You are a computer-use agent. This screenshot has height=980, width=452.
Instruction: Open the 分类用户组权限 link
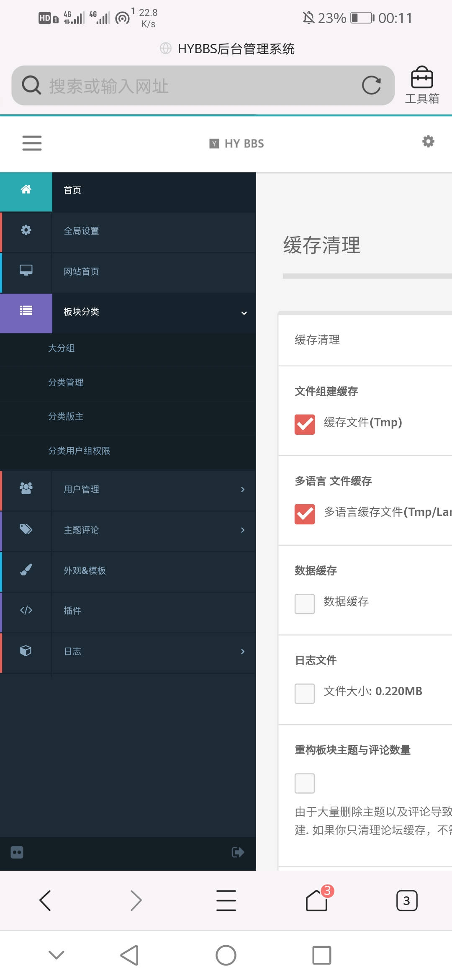point(79,451)
